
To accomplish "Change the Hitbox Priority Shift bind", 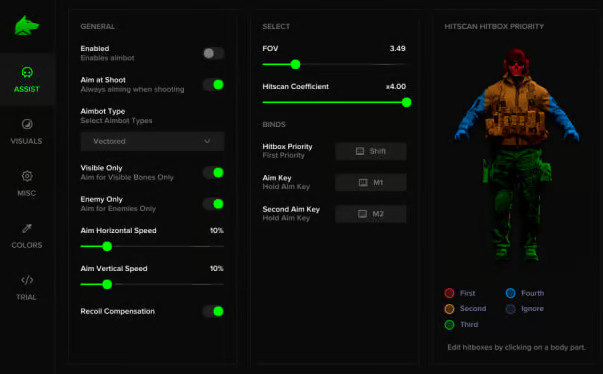I will click(x=371, y=151).
